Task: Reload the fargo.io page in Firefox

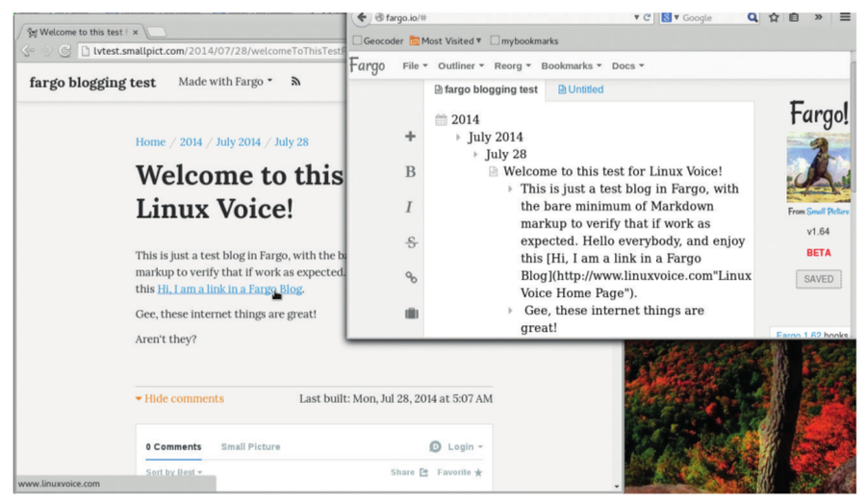Action: (647, 17)
